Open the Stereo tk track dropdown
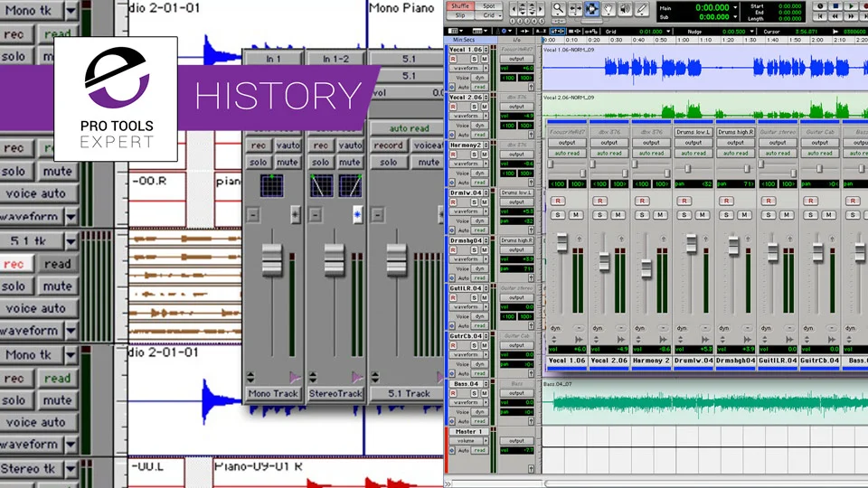 [x=71, y=469]
